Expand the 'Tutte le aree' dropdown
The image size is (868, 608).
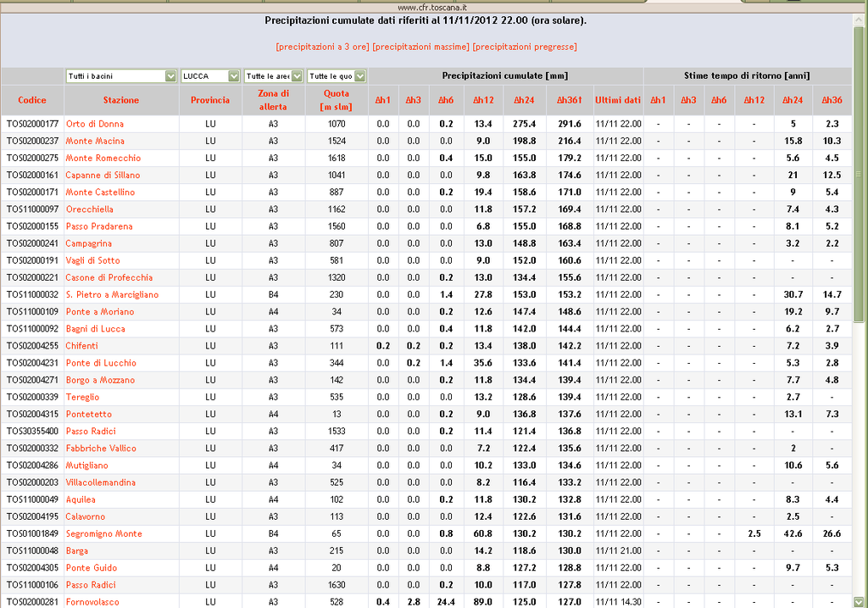[273, 76]
